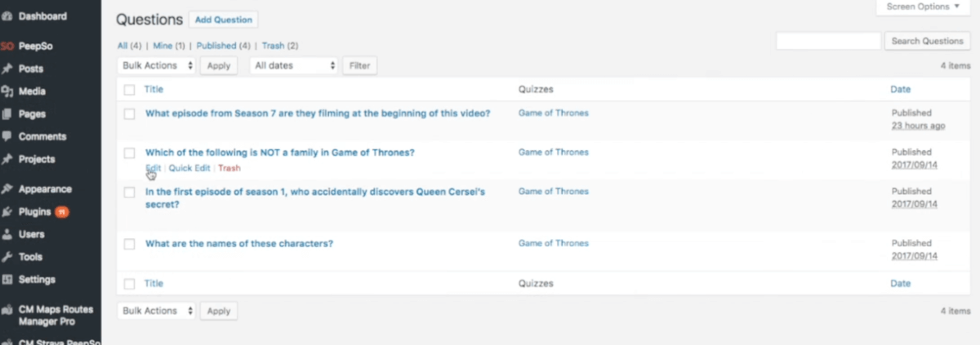Click the Posts pin icon in the sidebar

coord(7,69)
